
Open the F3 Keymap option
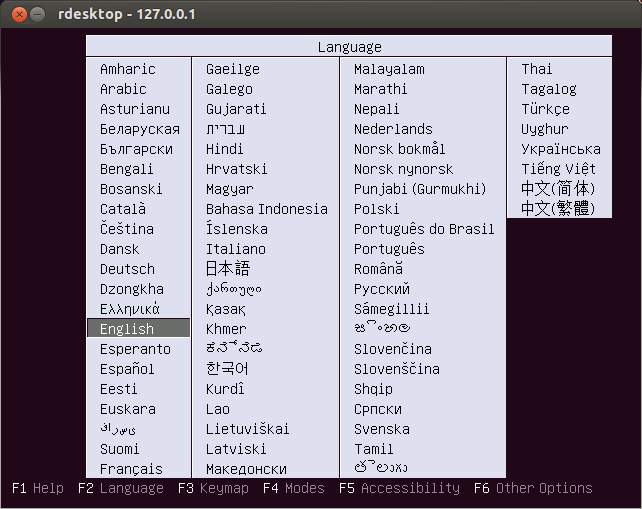213,488
